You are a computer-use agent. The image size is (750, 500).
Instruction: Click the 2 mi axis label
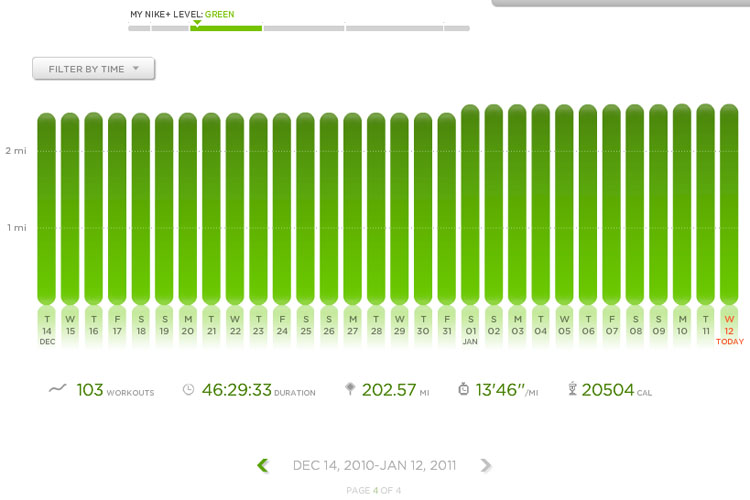[x=16, y=151]
